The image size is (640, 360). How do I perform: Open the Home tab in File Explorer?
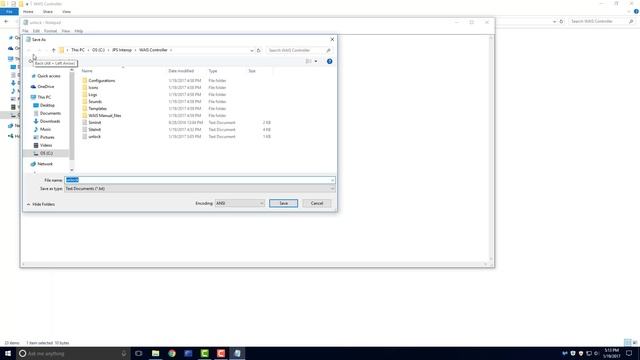(28, 12)
